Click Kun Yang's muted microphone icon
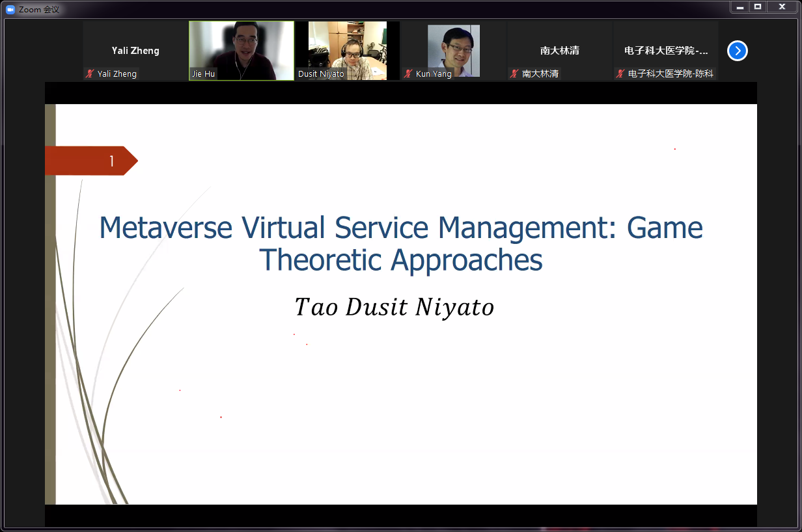The width and height of the screenshot is (802, 532). tap(408, 74)
